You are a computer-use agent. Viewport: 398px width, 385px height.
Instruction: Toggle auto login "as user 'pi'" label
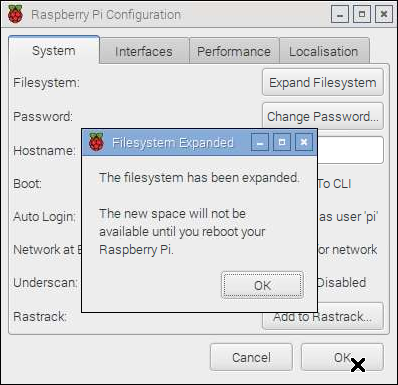348,217
